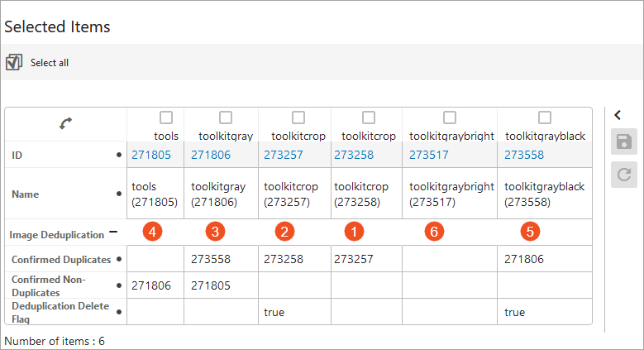The width and height of the screenshot is (644, 350).
Task: Enable the toolkitgraybright column checkbox
Action: click(x=450, y=117)
